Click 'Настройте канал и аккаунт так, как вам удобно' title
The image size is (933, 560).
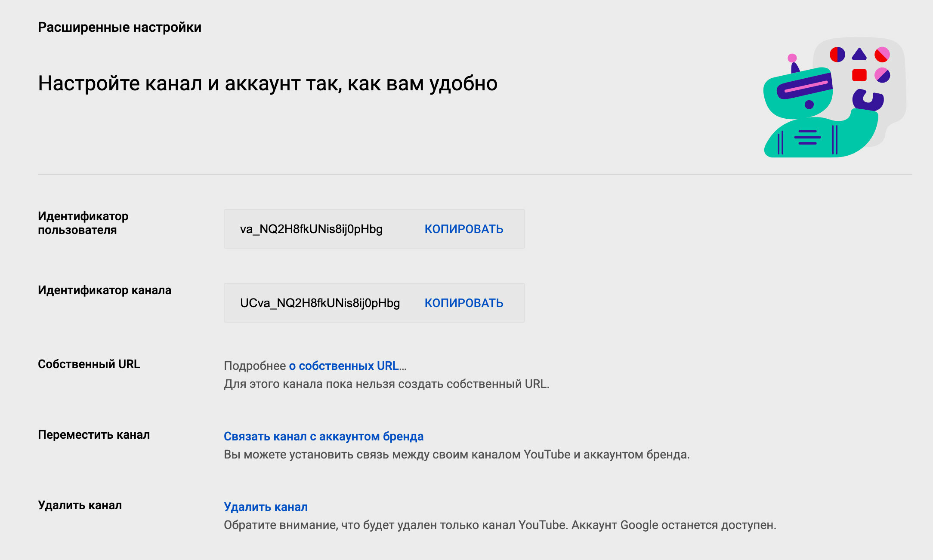pyautogui.click(x=268, y=83)
